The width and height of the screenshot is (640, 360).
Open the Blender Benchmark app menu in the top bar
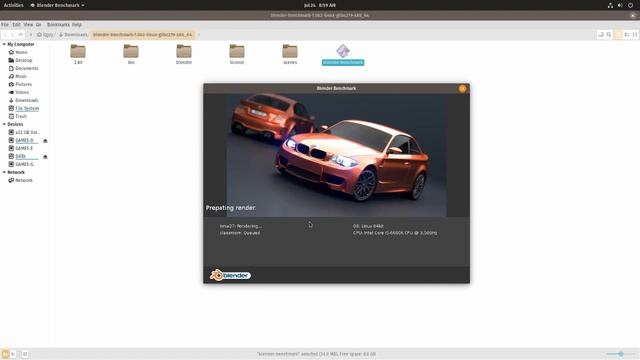coord(58,5)
